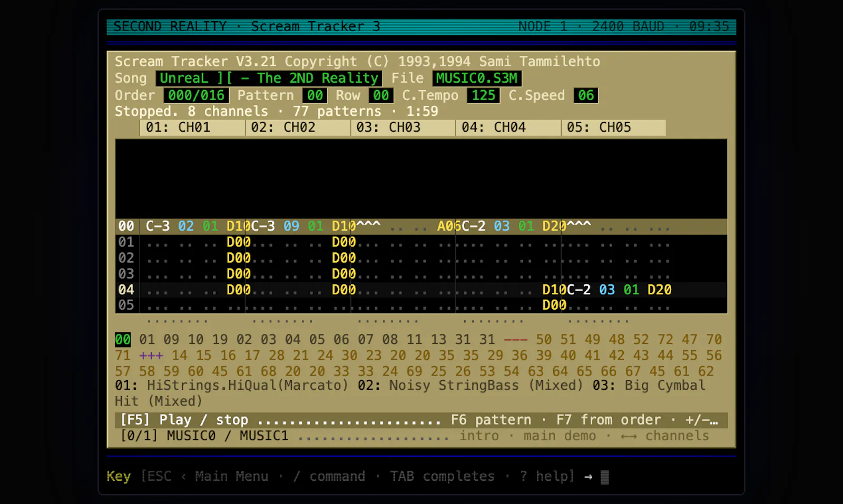
Task: Click the ←→ channels hint
Action: click(665, 436)
